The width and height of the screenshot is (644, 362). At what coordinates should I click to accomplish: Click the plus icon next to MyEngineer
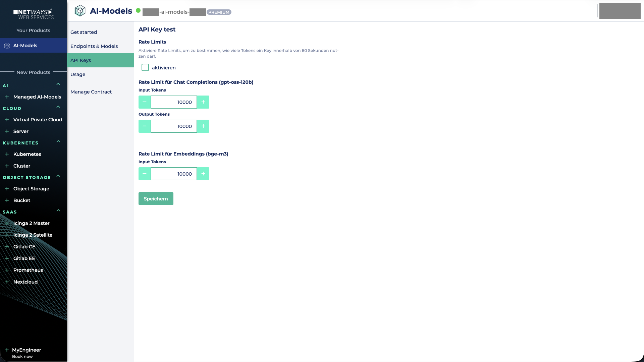(x=7, y=350)
